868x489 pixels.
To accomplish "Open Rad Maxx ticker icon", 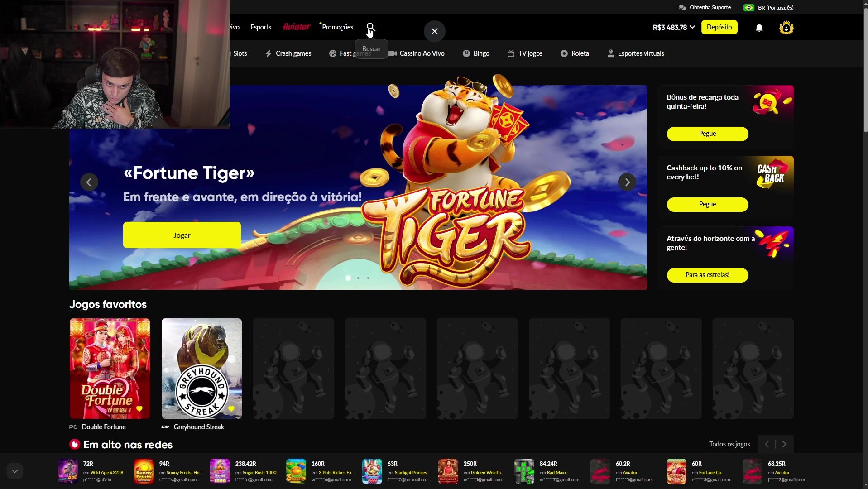I will [x=524, y=471].
